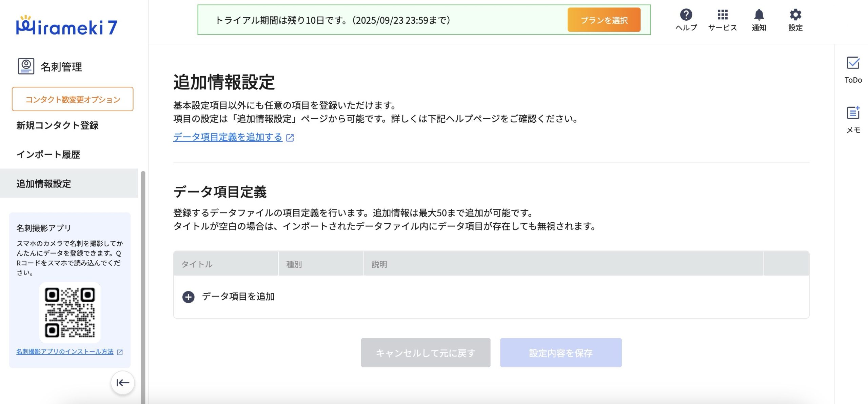868x404 pixels.
Task: Collapse the sidebar with arrow button
Action: pyautogui.click(x=122, y=383)
